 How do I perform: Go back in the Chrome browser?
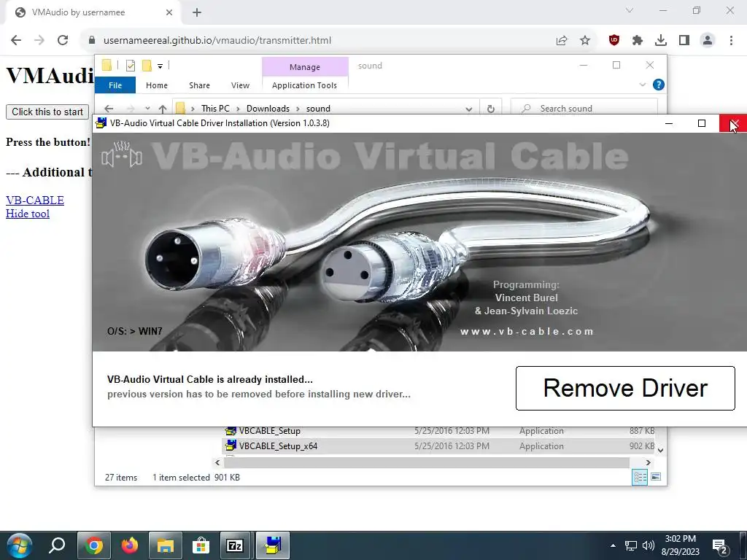[x=16, y=41]
